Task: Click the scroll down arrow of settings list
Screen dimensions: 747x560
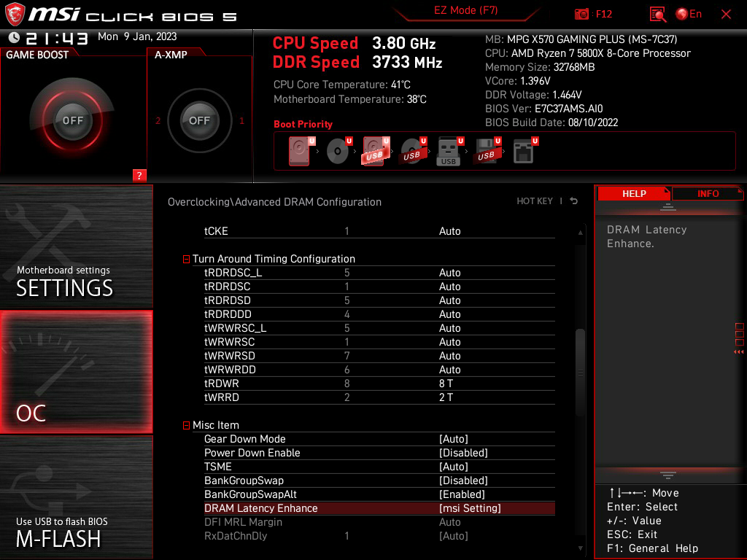Action: point(580,548)
